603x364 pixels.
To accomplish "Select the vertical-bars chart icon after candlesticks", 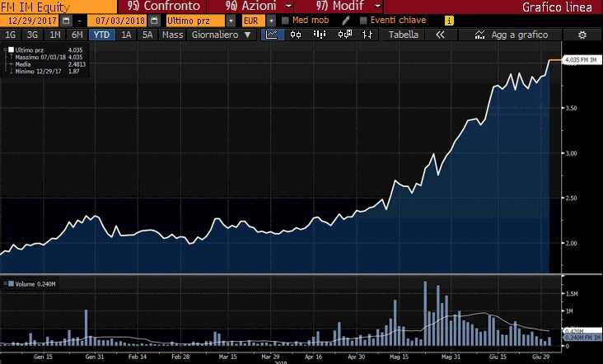I will [x=320, y=35].
